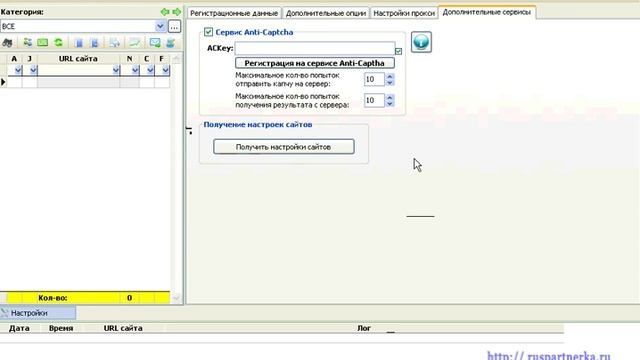Click the site list scroll up arrow
The image size is (640, 360).
(x=176, y=59)
